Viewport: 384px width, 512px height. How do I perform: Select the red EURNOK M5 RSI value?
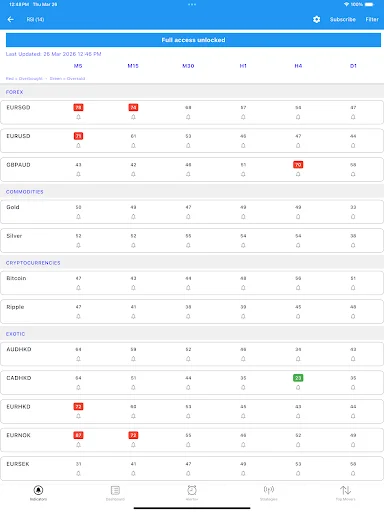pos(78,435)
